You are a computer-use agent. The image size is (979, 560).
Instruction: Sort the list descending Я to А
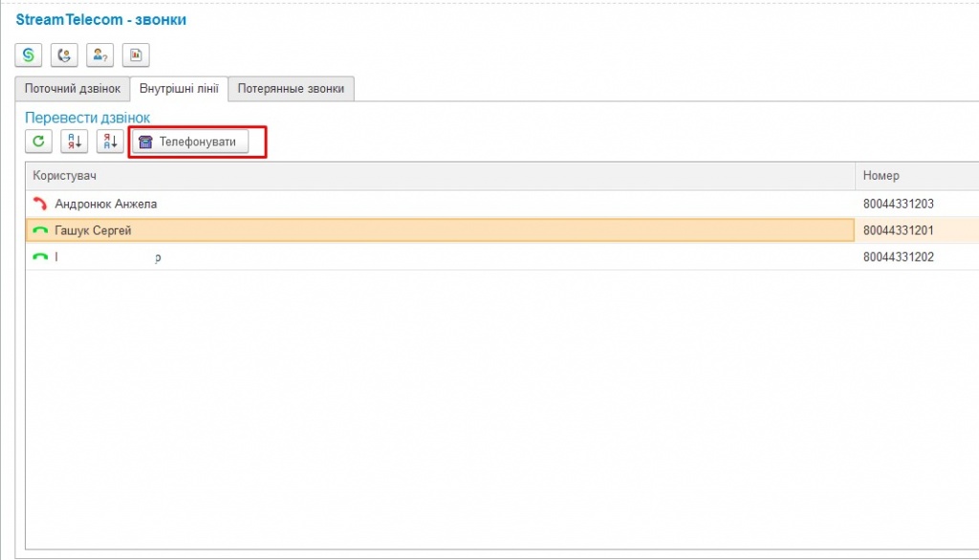point(110,141)
